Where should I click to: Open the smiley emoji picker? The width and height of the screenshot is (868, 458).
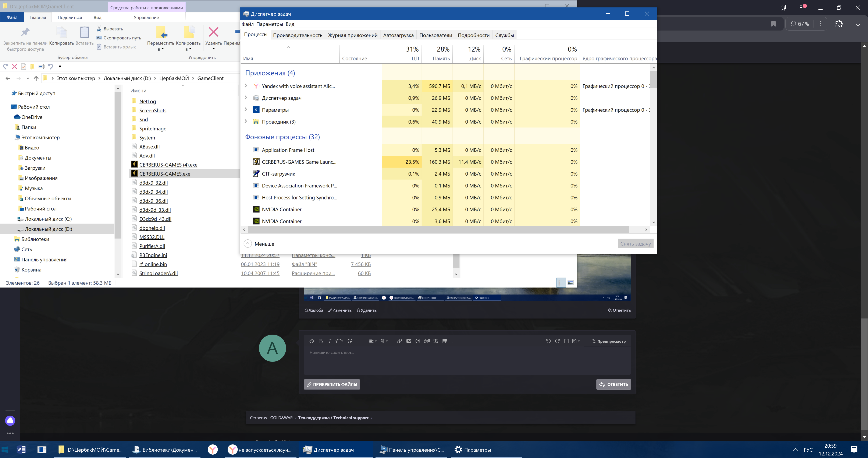point(417,341)
